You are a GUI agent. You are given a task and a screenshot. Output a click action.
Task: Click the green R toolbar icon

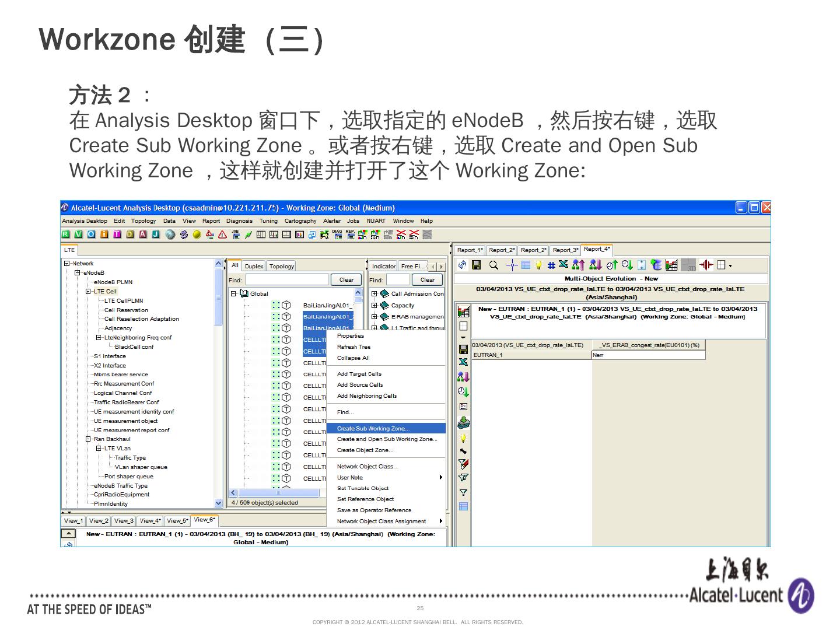(x=66, y=235)
